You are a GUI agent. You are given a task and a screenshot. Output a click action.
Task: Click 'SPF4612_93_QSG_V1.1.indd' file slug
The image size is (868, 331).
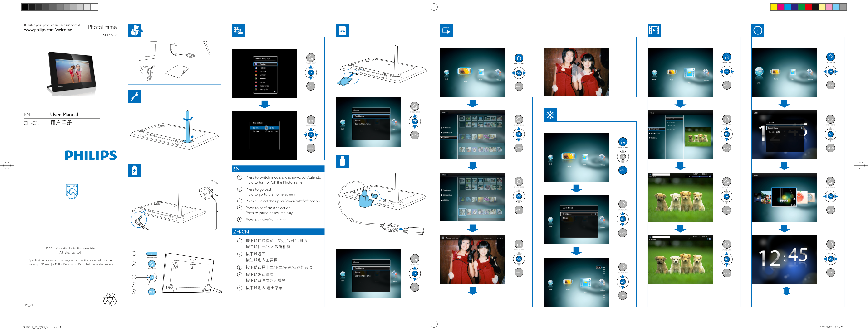click(x=40, y=327)
